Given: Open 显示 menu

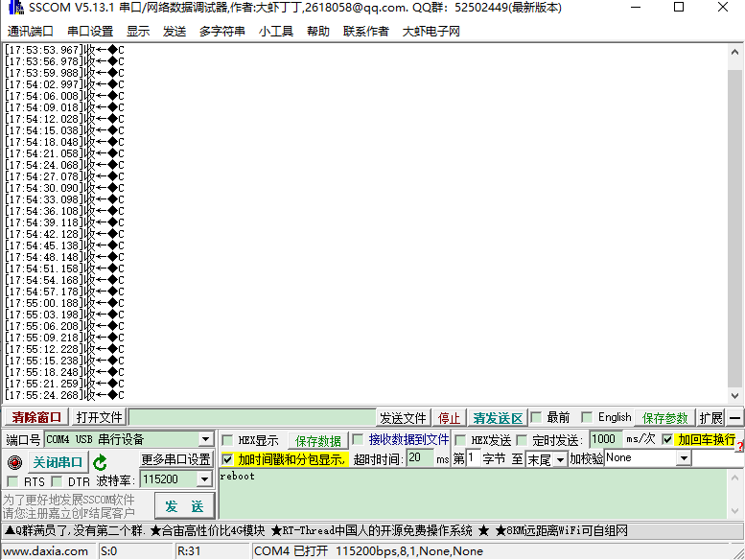Looking at the screenshot, I should (x=138, y=32).
